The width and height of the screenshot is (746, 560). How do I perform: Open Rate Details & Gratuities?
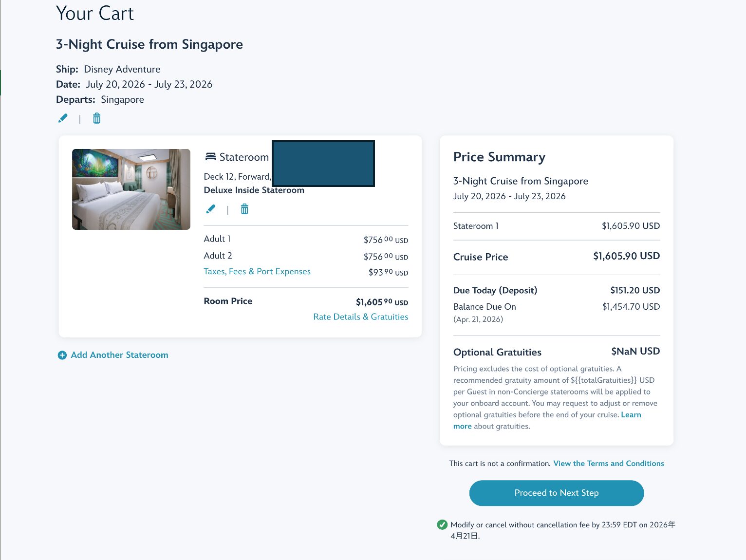(x=361, y=317)
